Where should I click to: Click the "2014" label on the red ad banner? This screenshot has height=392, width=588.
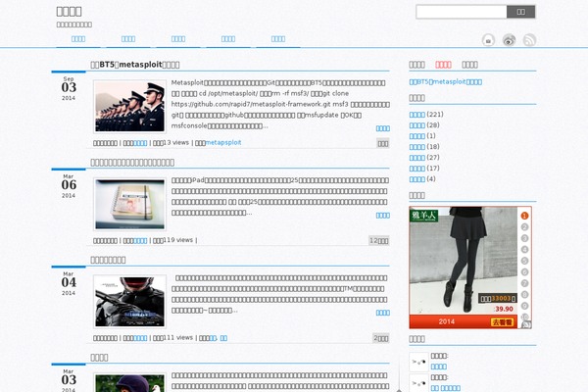446,321
